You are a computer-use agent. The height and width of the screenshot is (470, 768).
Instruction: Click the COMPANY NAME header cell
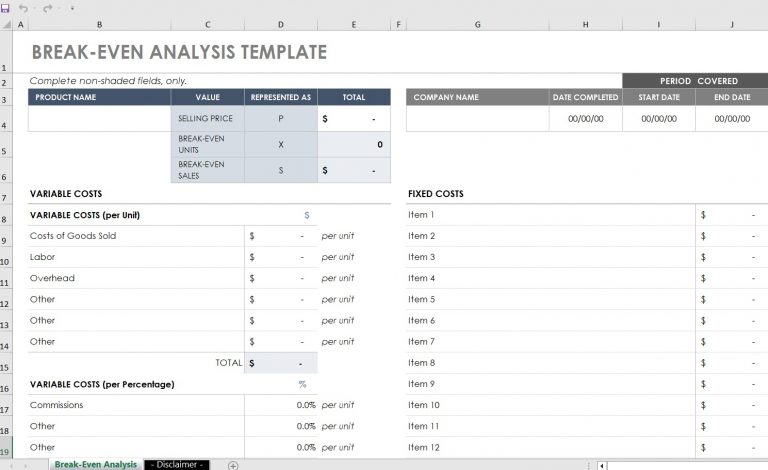coord(478,97)
